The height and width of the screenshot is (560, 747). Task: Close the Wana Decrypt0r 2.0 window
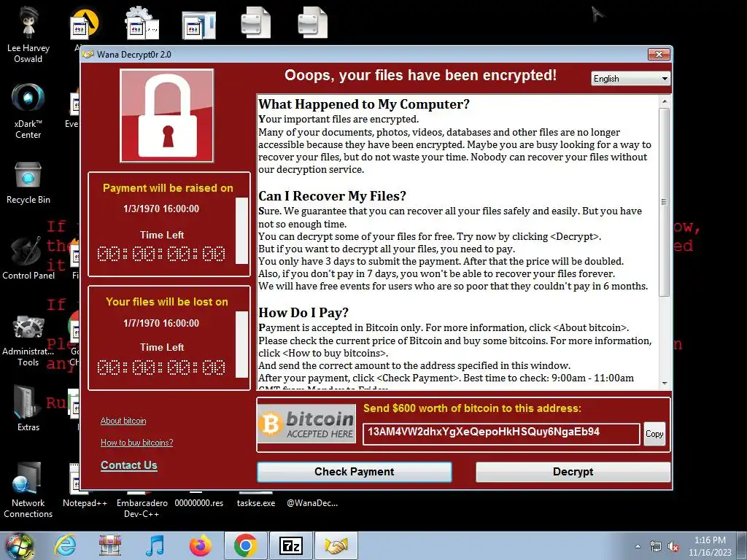pyautogui.click(x=659, y=54)
